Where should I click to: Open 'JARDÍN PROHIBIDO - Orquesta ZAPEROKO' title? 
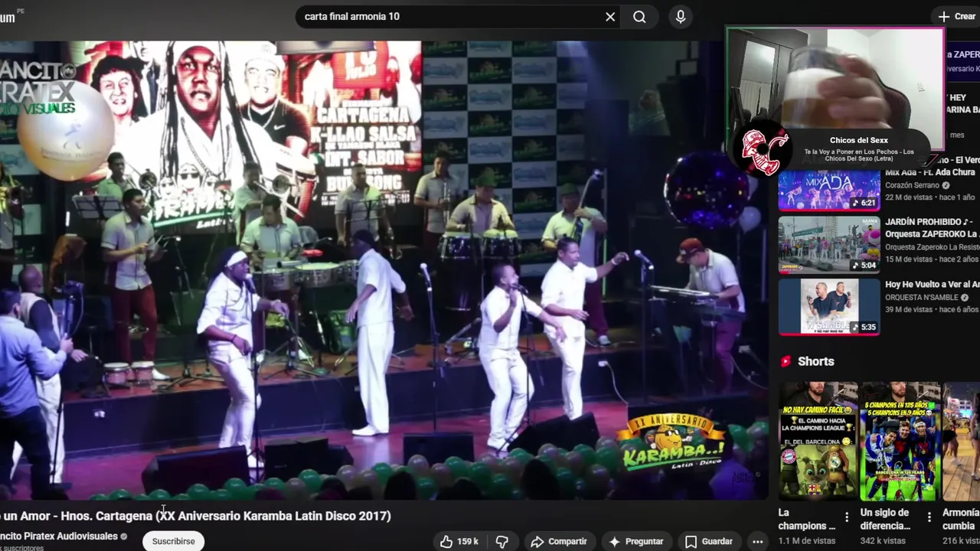932,228
